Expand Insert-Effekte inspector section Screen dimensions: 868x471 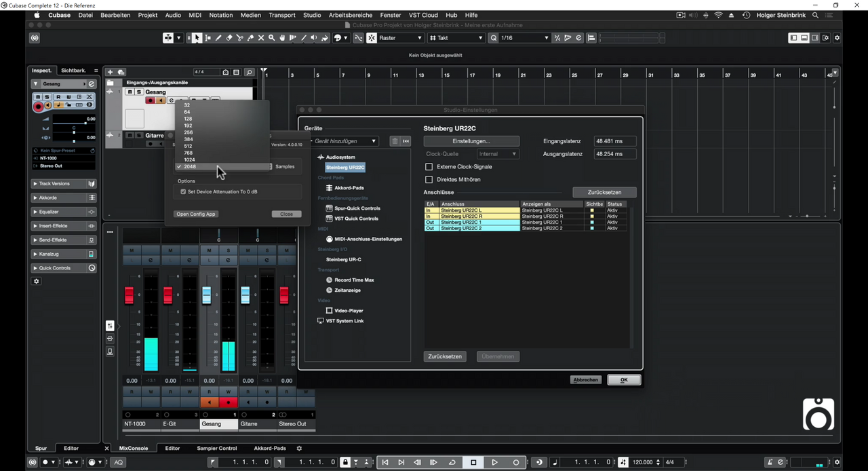64,226
